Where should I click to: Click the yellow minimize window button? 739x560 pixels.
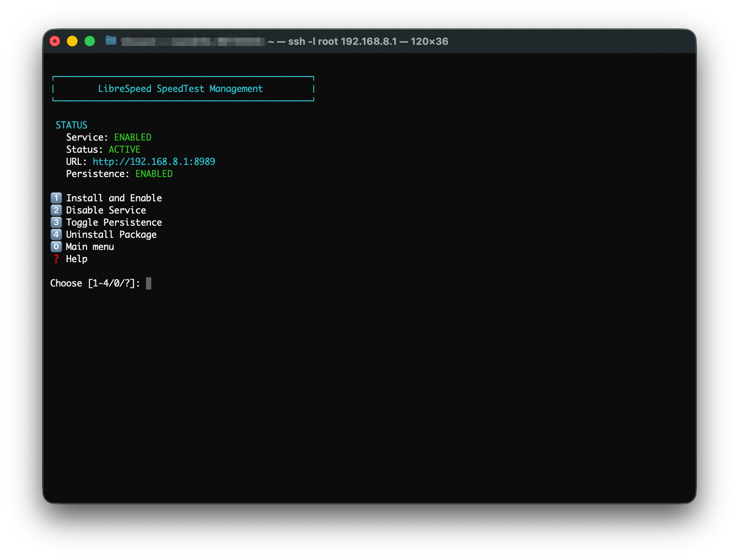[72, 41]
